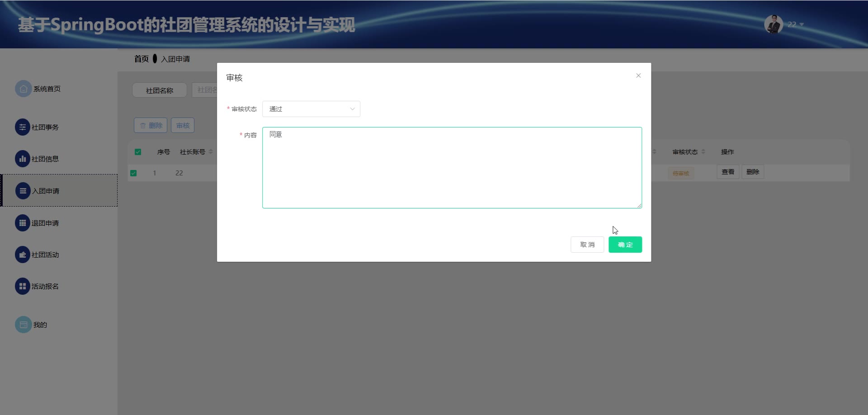Open 系统首页 from the sidebar
This screenshot has height=415, width=868.
click(47, 89)
